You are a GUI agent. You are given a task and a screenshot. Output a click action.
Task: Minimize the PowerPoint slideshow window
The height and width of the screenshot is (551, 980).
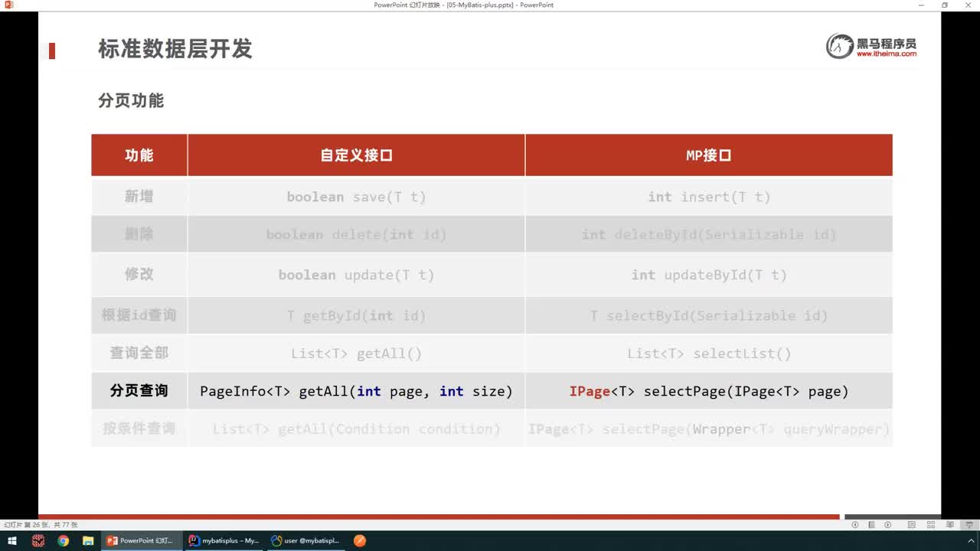(x=921, y=5)
